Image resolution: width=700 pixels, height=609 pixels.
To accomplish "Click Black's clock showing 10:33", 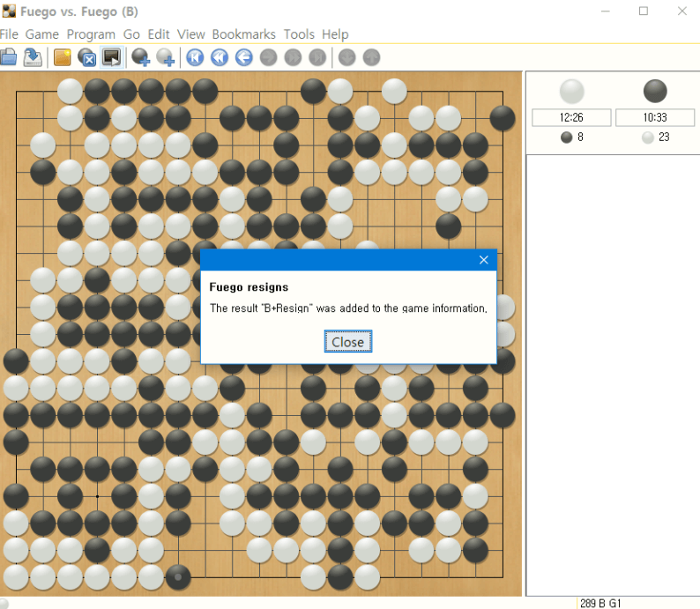I will click(x=655, y=117).
